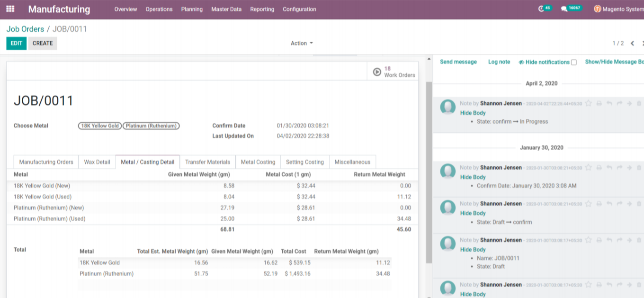Open the Action dropdown
The width and height of the screenshot is (644, 298).
(302, 43)
